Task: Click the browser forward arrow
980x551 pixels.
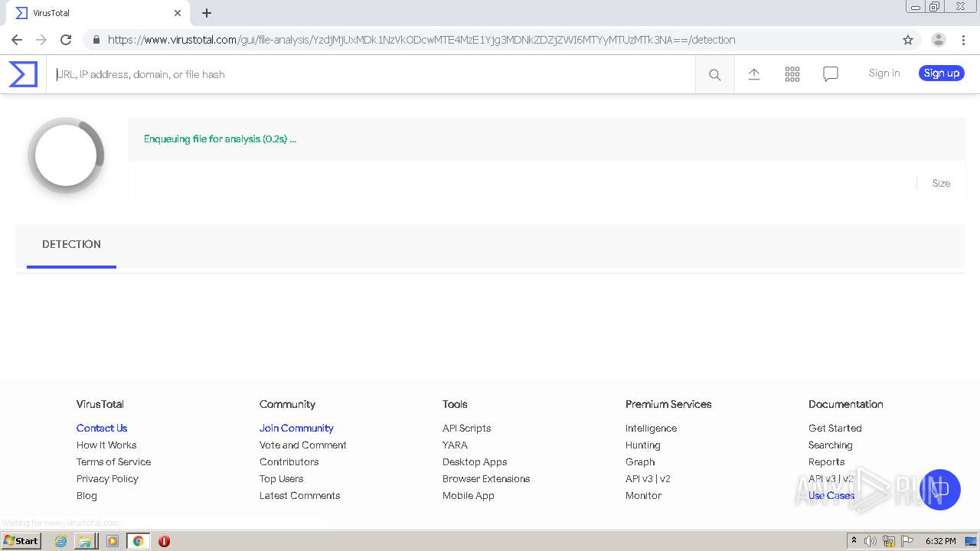Action: point(41,40)
